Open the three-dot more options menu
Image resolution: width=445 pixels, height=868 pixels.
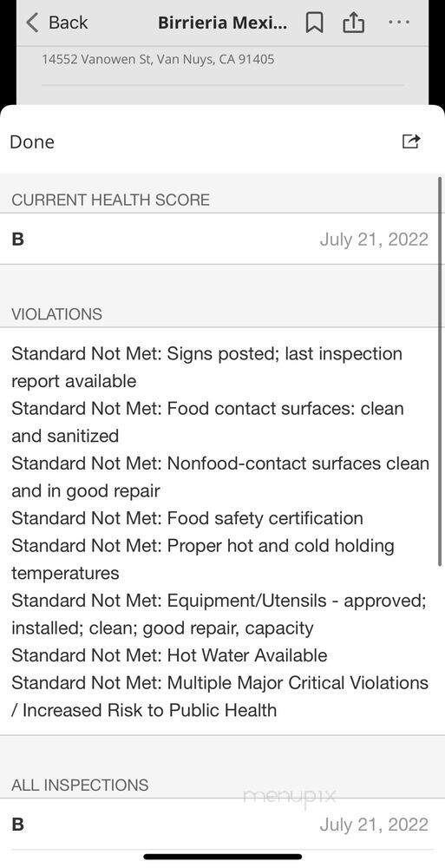click(x=398, y=23)
